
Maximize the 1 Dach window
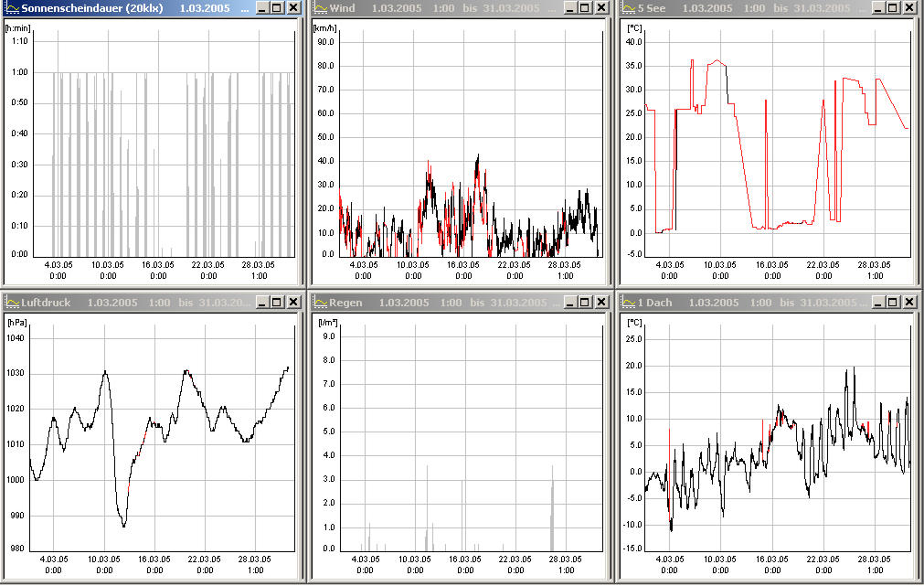893,303
